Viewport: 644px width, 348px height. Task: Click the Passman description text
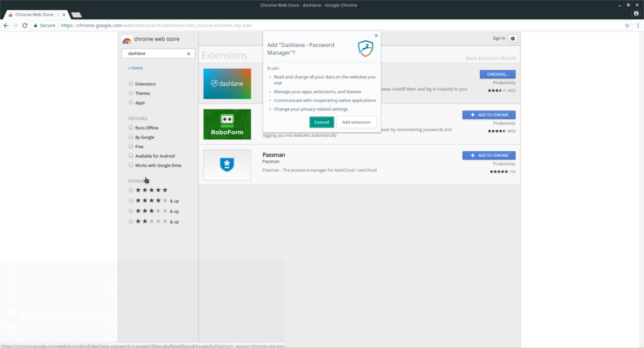(320, 171)
